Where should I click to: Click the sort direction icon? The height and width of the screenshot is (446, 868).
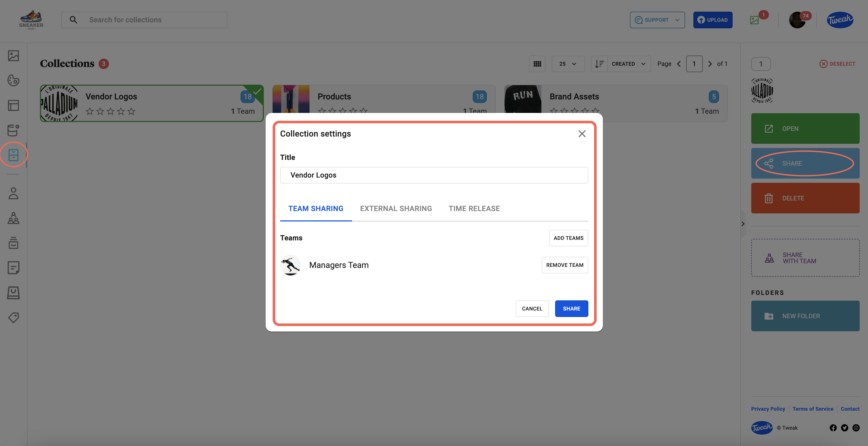click(x=599, y=64)
